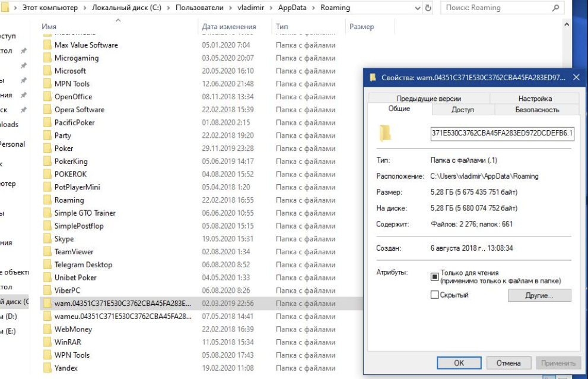Click the PotPlayerMini folder icon
The width and height of the screenshot is (588, 379).
tap(47, 187)
